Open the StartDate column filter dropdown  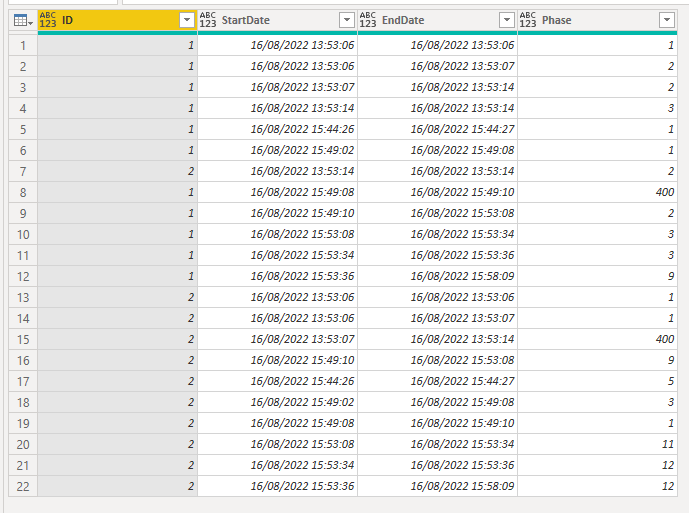(347, 20)
